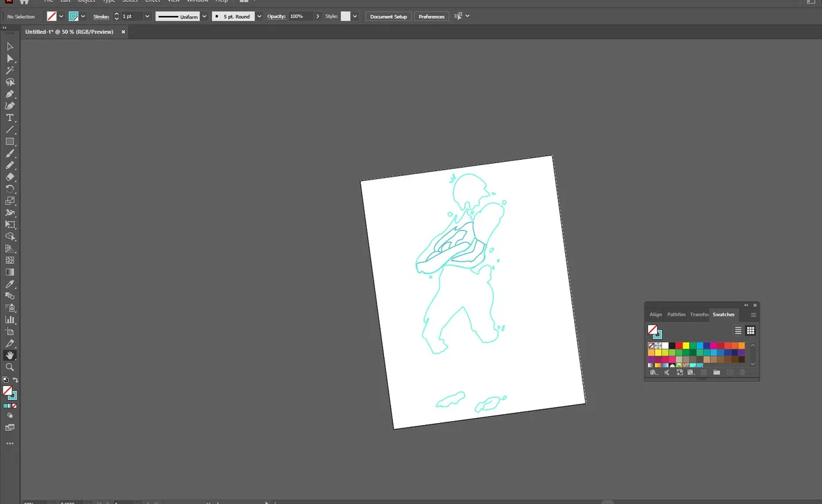Select the Line Segment tool

click(x=10, y=130)
